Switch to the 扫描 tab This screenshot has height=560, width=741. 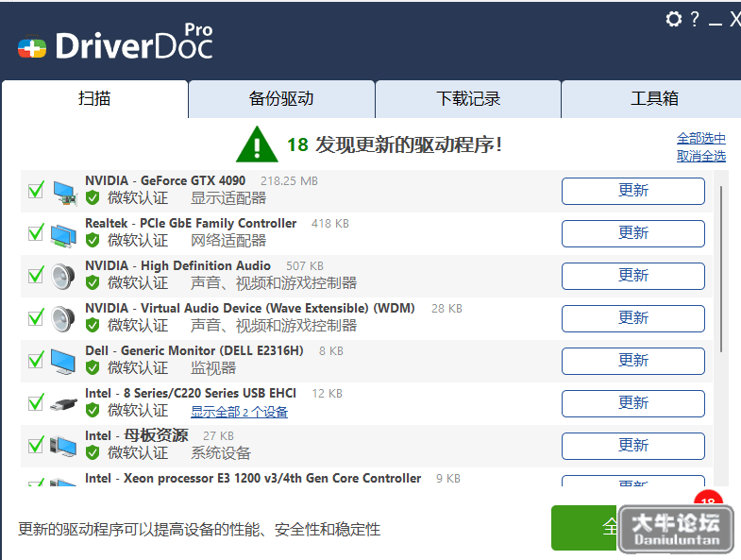94,99
